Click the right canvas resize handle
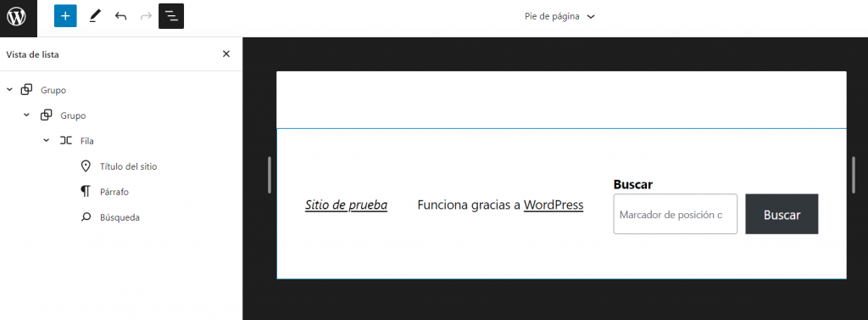Viewport: 868px width, 320px height. 854,175
